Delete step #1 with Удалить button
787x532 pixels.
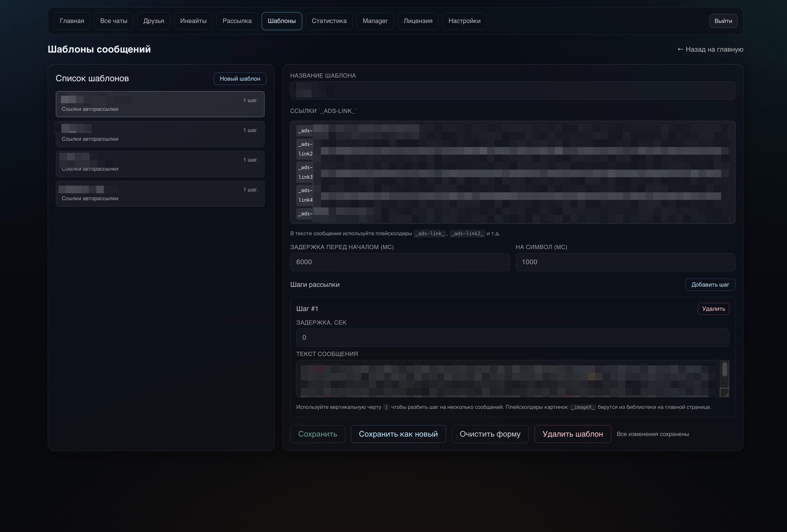pyautogui.click(x=714, y=309)
